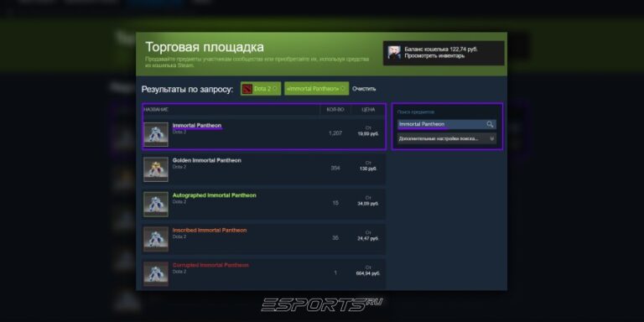Click the Golden Immortal Pantheon name
The image size is (644, 322).
(207, 160)
